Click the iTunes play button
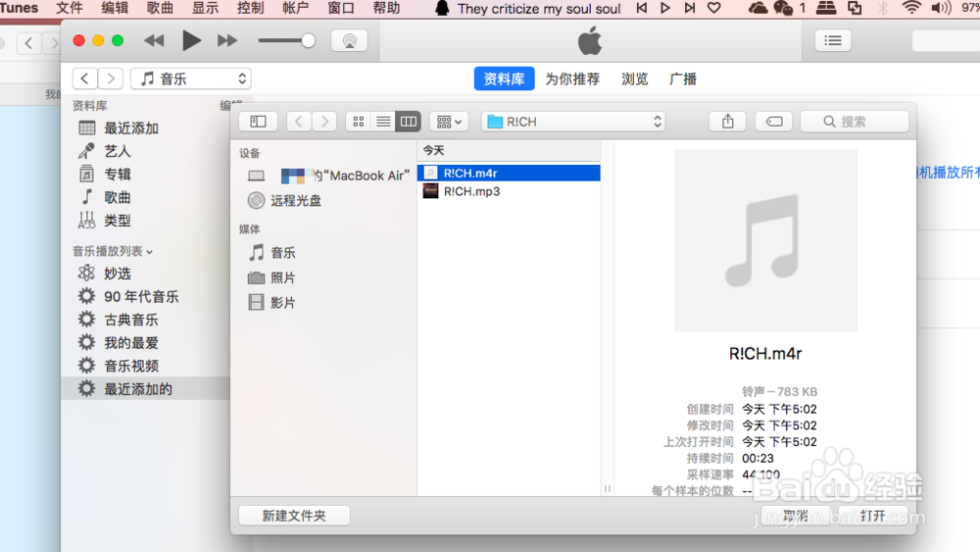 (191, 40)
